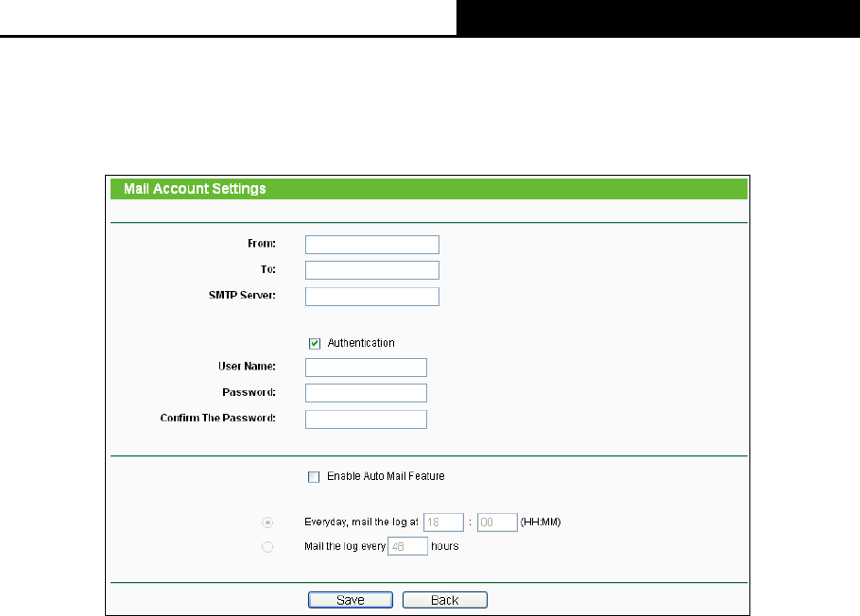
Task: Click the Back button
Action: click(445, 600)
